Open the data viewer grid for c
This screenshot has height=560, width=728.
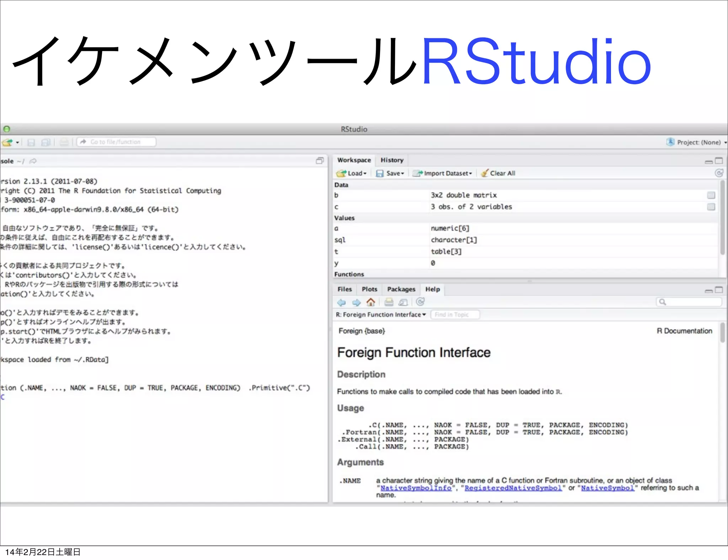tap(711, 207)
